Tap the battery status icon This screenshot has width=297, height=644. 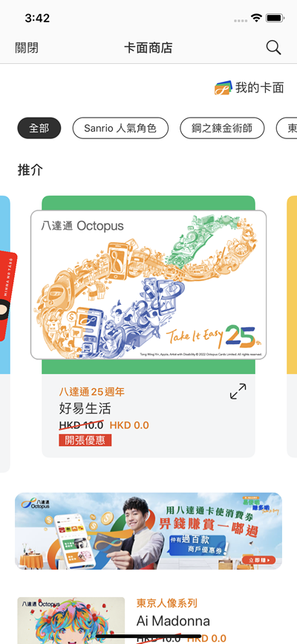[275, 18]
